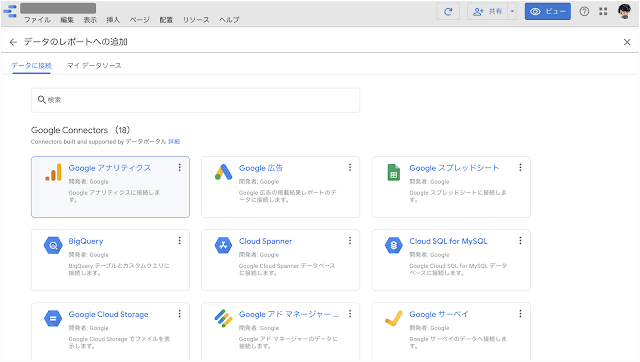Select the Google アナリティクス connector title
Screen dimensions: 640x362
(x=110, y=168)
